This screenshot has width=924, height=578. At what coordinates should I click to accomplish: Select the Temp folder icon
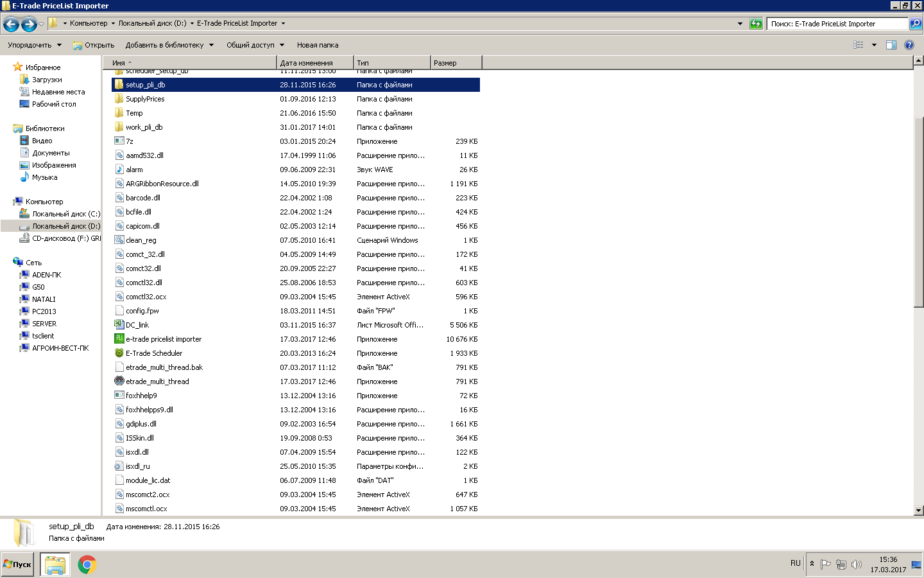(x=119, y=113)
